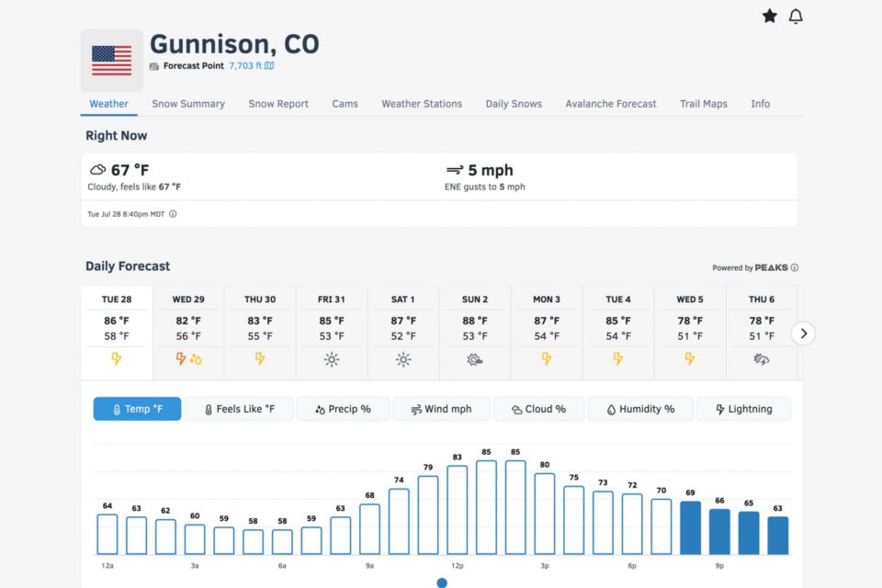Click the sunny icon under FRI 31

coord(332,359)
